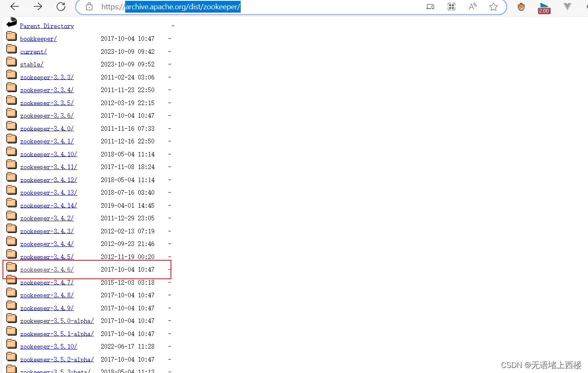Click folder icon beside stable/

[12, 62]
